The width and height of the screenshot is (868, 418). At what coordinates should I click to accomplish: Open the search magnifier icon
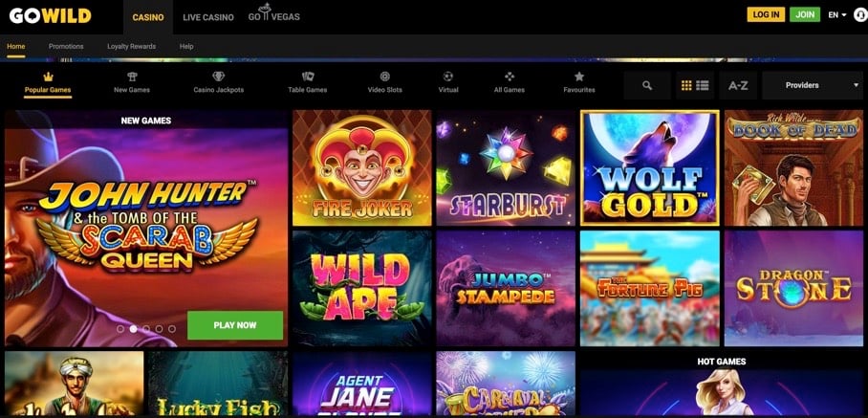coord(647,85)
